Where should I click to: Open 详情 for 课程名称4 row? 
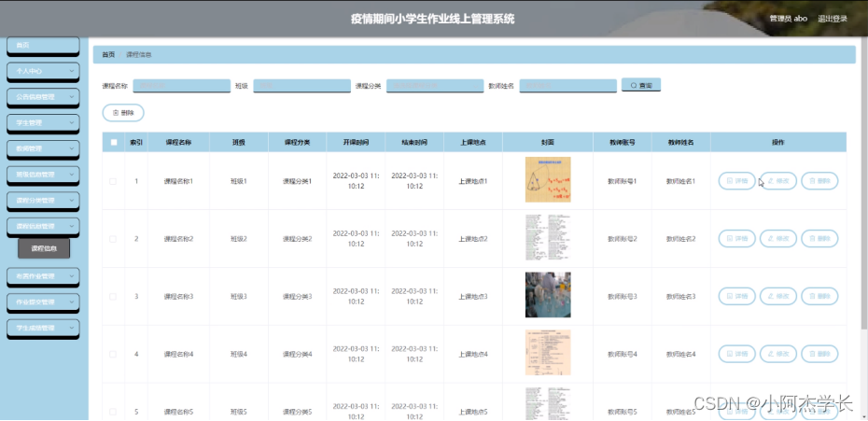point(736,354)
